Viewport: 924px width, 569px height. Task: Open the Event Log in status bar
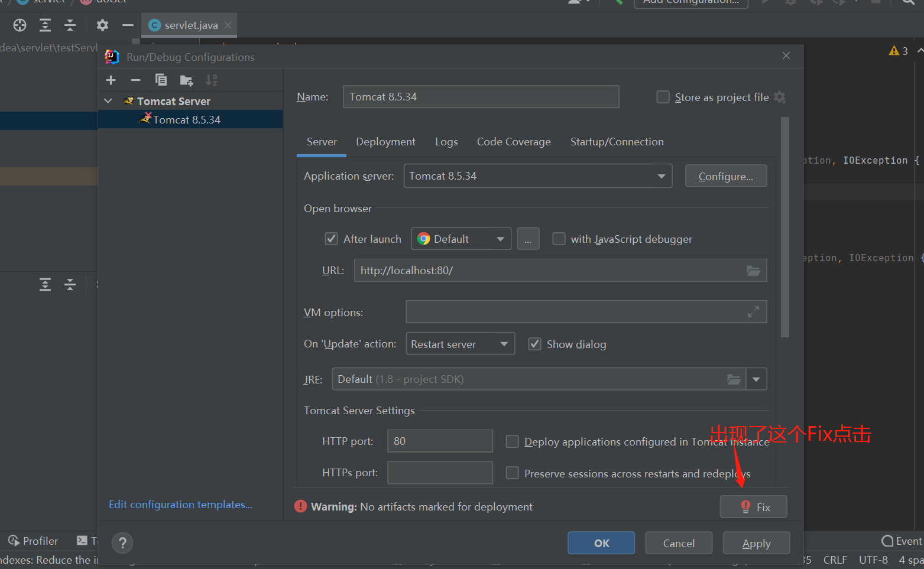pyautogui.click(x=902, y=541)
